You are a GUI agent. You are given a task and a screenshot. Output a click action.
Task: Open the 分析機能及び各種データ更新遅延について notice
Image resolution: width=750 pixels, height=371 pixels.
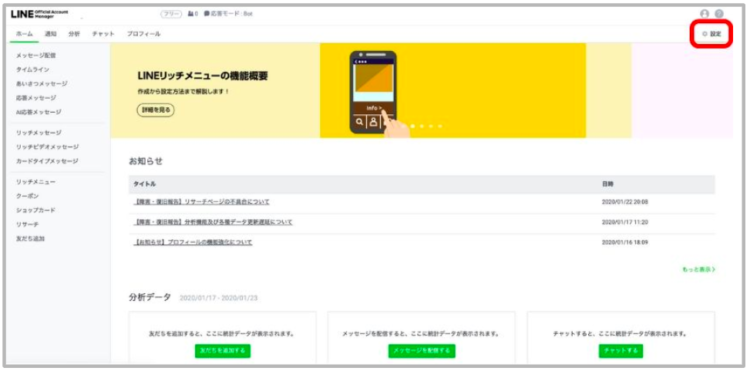coord(213,222)
